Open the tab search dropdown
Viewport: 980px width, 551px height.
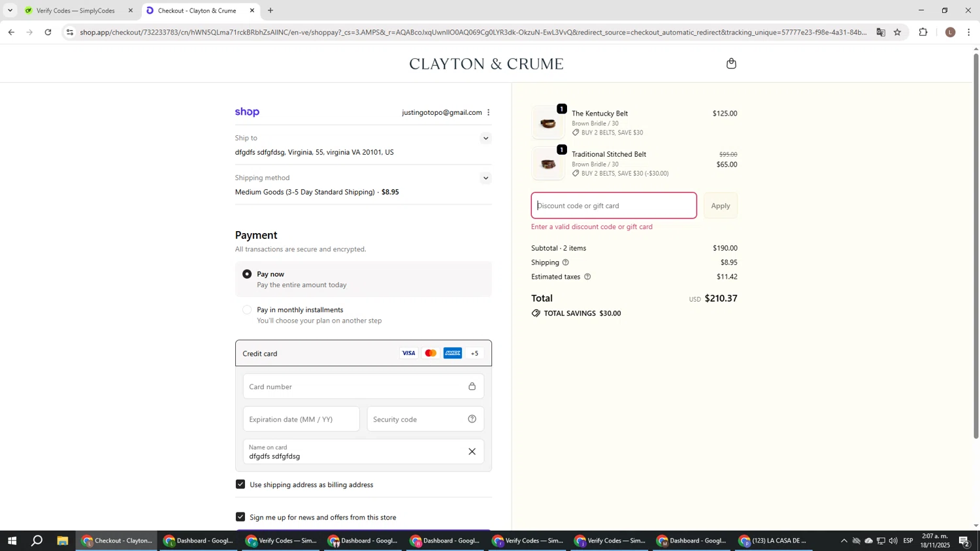click(10, 10)
